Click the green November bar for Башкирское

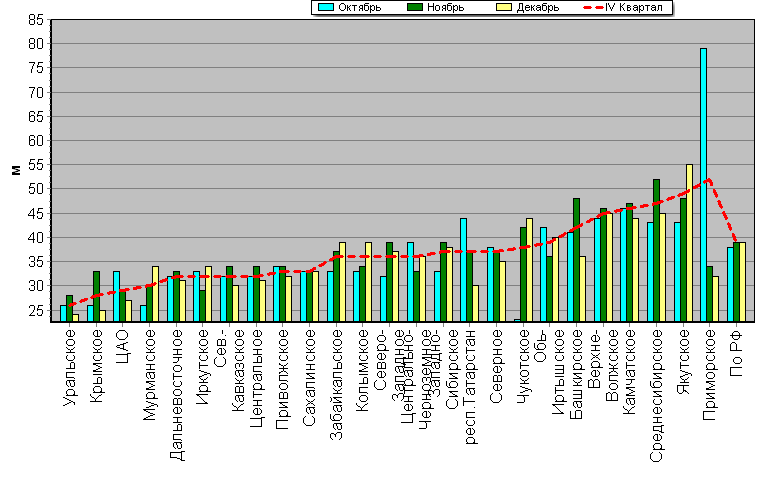click(576, 260)
